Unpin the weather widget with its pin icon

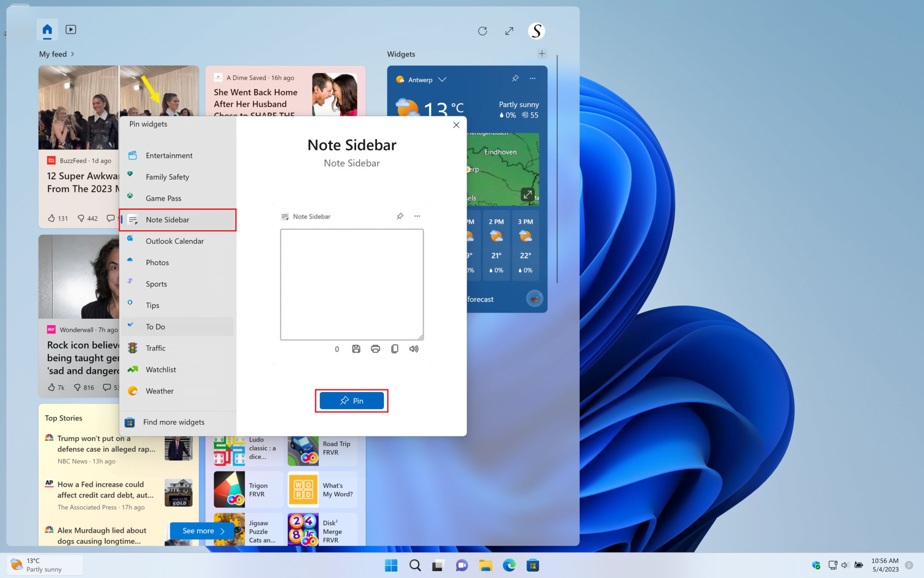click(515, 78)
